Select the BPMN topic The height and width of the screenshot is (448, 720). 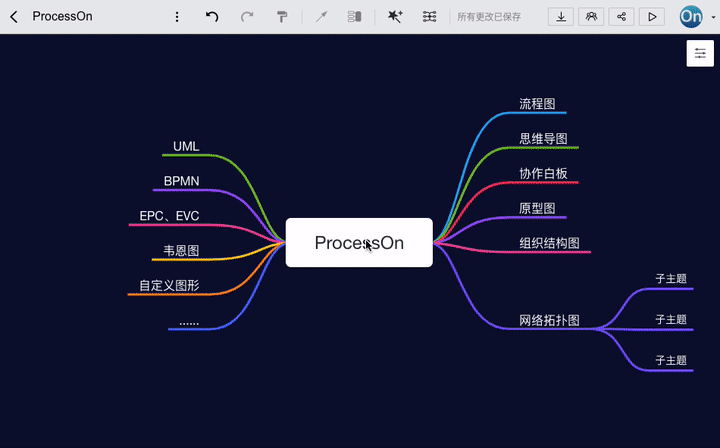(x=181, y=181)
